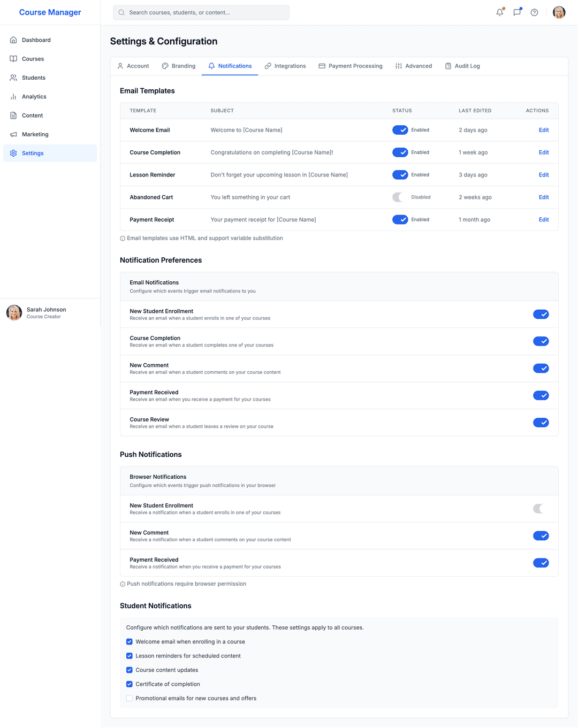
Task: Click the notification bell icon
Action: [499, 12]
